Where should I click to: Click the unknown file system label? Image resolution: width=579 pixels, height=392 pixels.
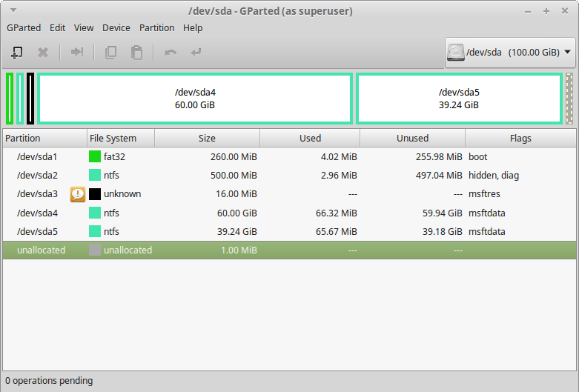tap(122, 194)
